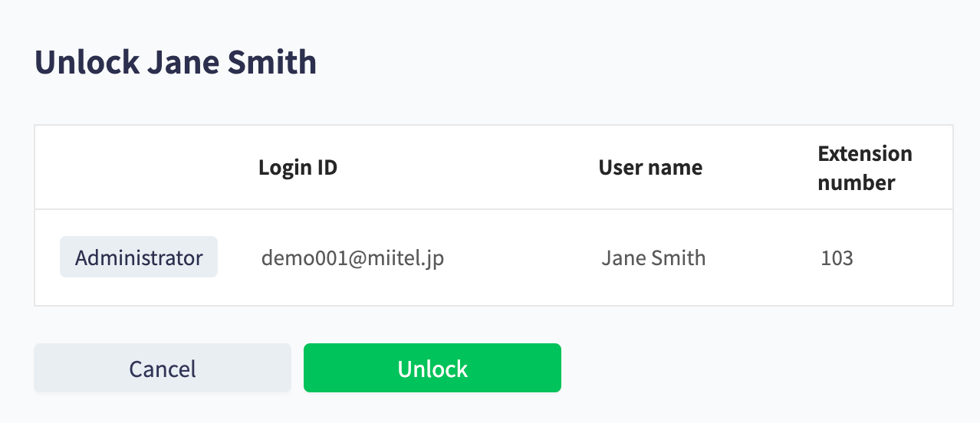Image resolution: width=980 pixels, height=423 pixels.
Task: Click the word number in the header
Action: coord(857,182)
